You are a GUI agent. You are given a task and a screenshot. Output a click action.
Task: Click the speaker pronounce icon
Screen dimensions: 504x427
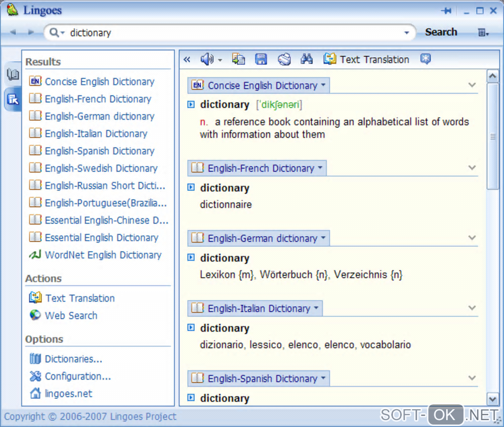point(207,59)
